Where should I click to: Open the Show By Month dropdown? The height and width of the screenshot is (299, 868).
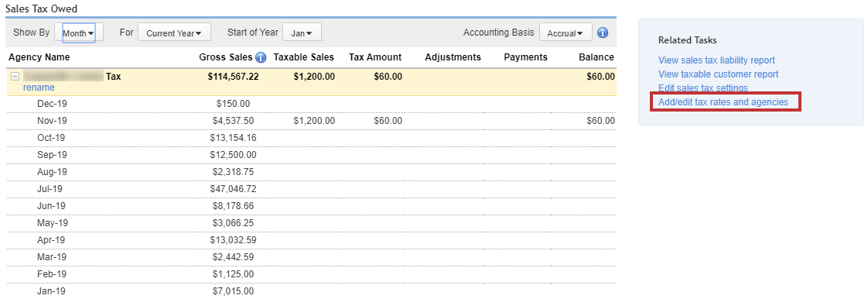coord(79,33)
